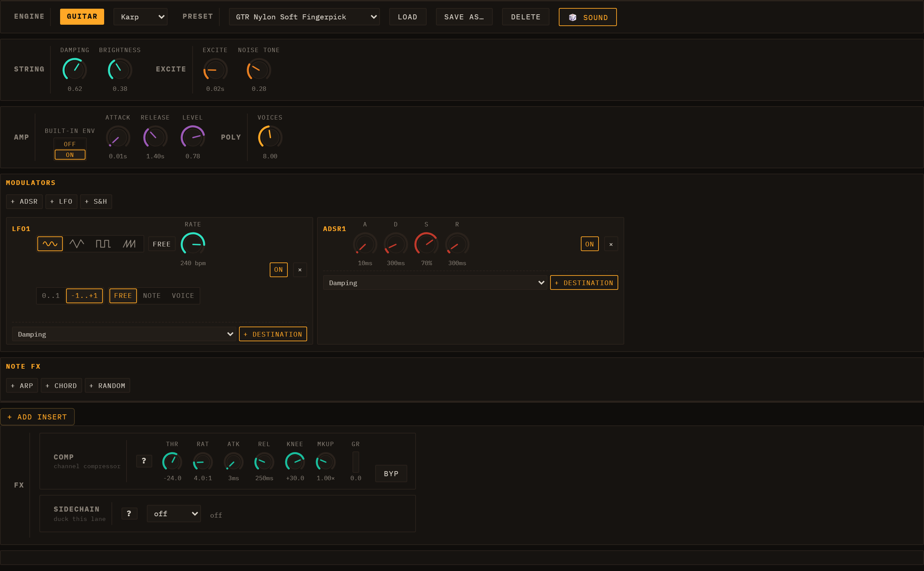Remove ADSR1 with its × button

(611, 244)
